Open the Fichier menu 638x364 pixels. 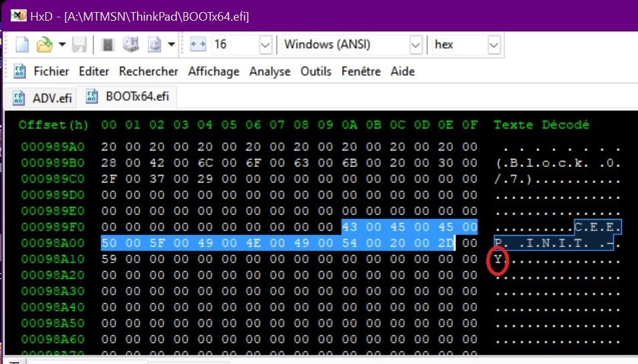point(51,71)
